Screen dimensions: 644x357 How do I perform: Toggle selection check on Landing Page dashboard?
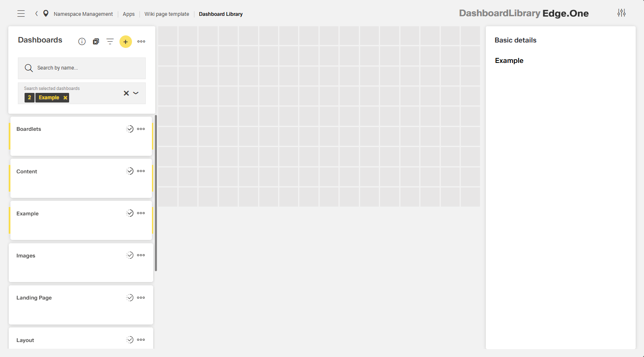pos(130,297)
